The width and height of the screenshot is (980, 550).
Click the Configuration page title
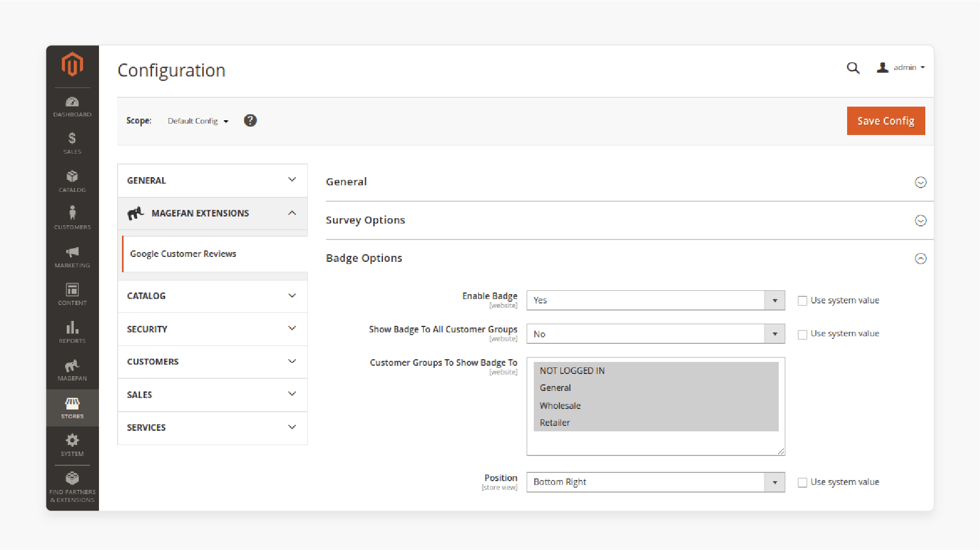pos(171,71)
